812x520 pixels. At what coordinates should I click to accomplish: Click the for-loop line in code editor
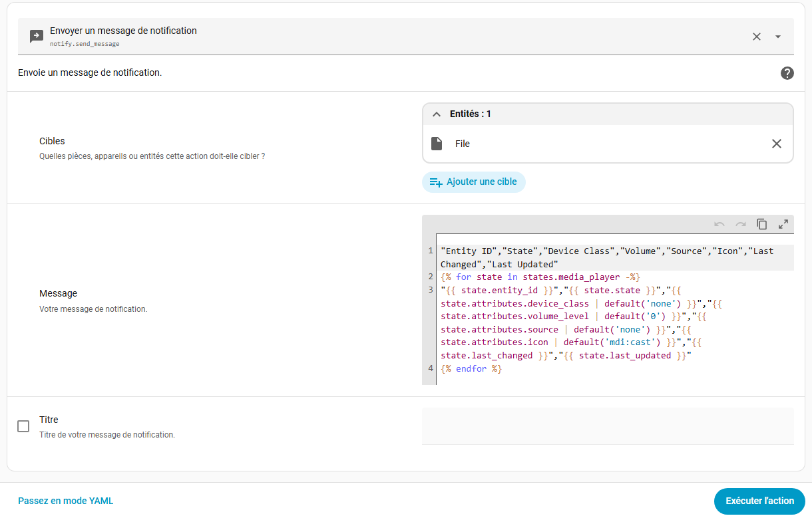[540, 277]
